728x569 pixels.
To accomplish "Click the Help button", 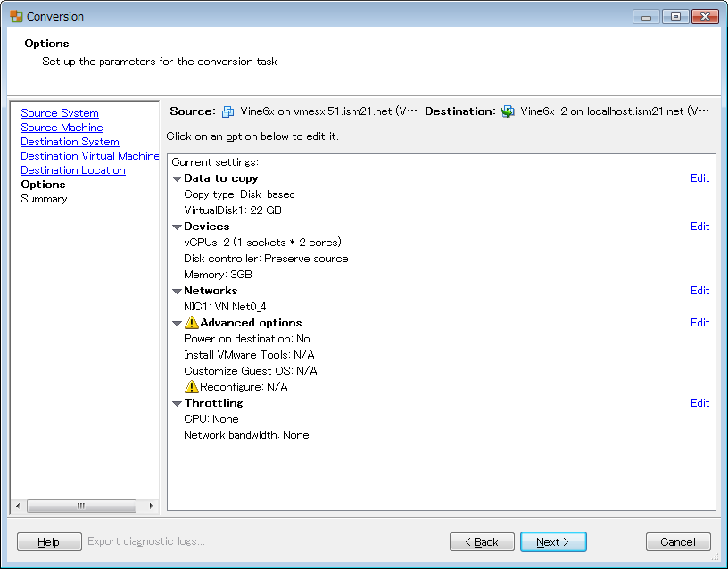I will coord(49,541).
